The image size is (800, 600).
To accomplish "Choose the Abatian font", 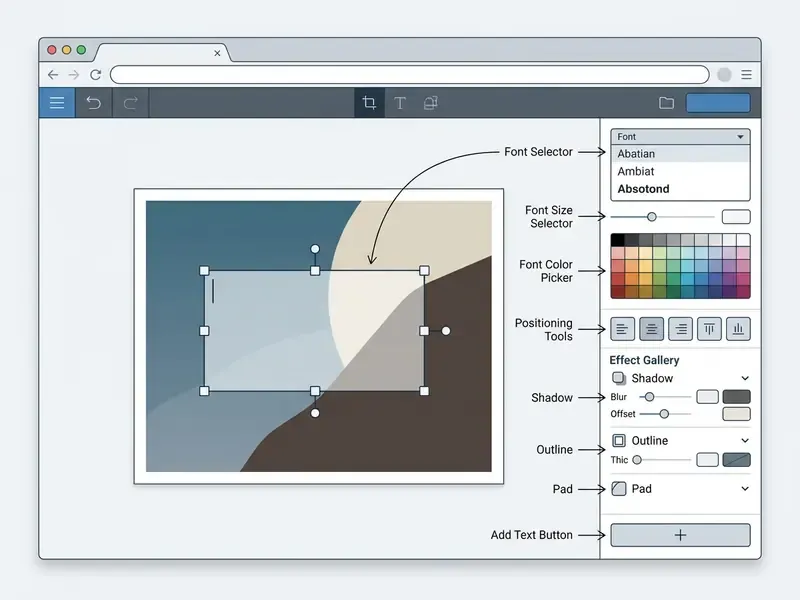I will [680, 154].
